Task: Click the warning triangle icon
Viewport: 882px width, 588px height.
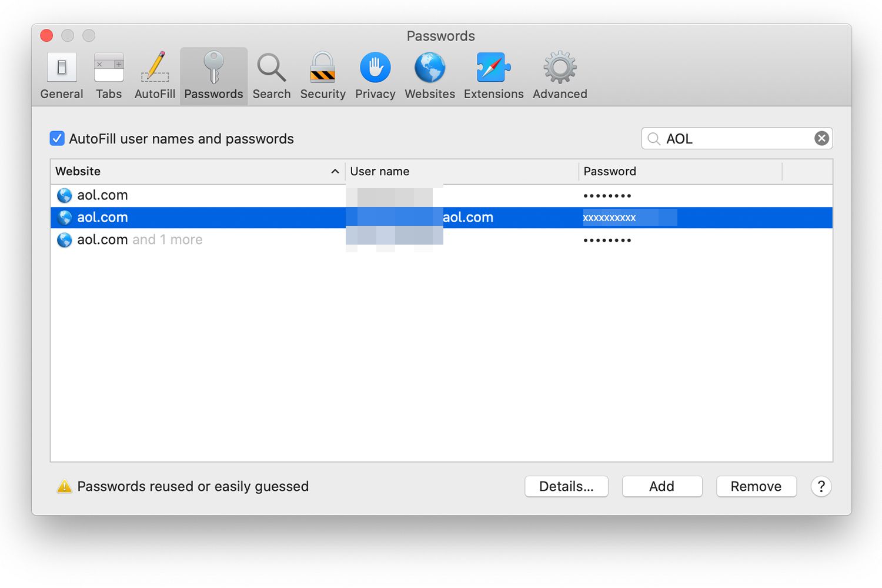Action: 64,486
